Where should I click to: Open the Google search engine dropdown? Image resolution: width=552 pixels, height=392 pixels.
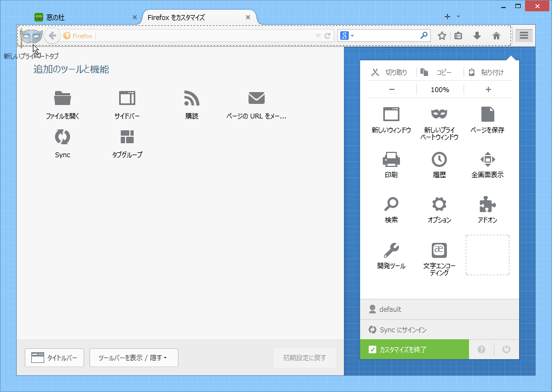click(347, 36)
